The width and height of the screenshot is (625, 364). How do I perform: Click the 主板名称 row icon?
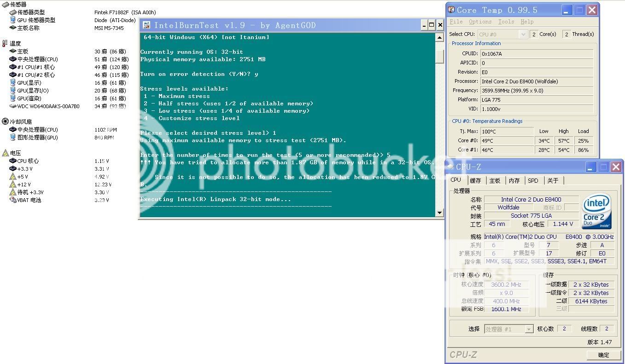click(x=13, y=28)
